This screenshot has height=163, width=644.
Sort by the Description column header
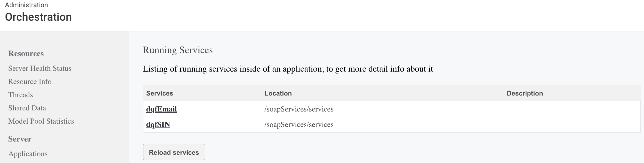click(524, 93)
